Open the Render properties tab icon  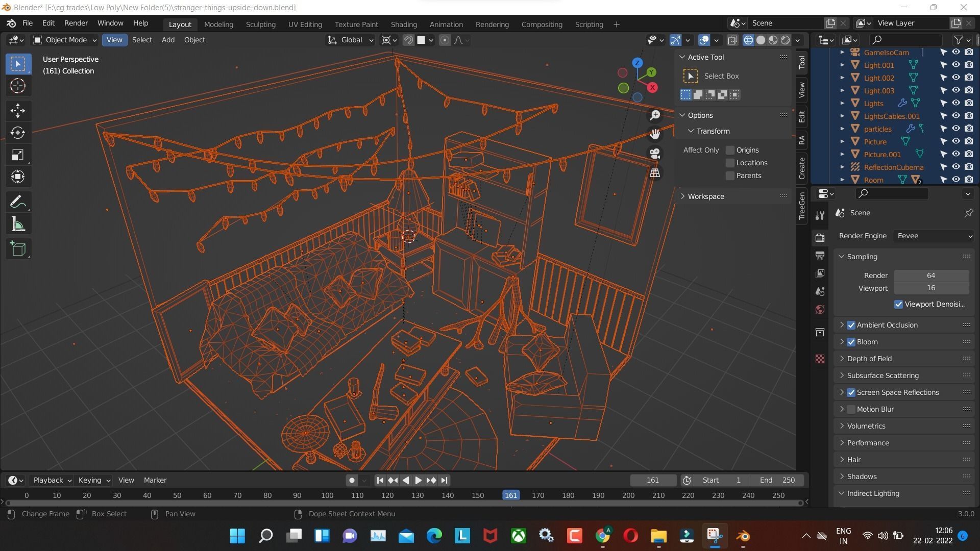click(820, 238)
